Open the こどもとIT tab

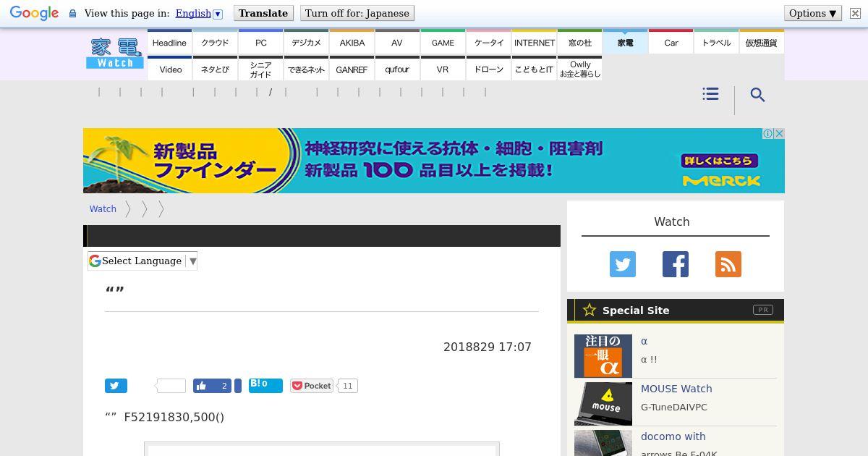[534, 69]
